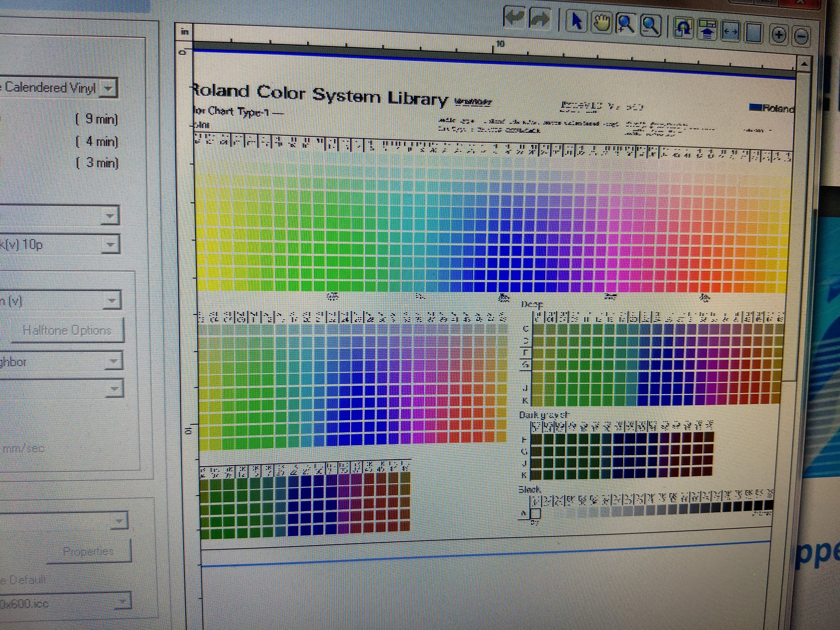Click the layout up-arrow toolbar icon
Image resolution: width=840 pixels, height=630 pixels.
(707, 30)
